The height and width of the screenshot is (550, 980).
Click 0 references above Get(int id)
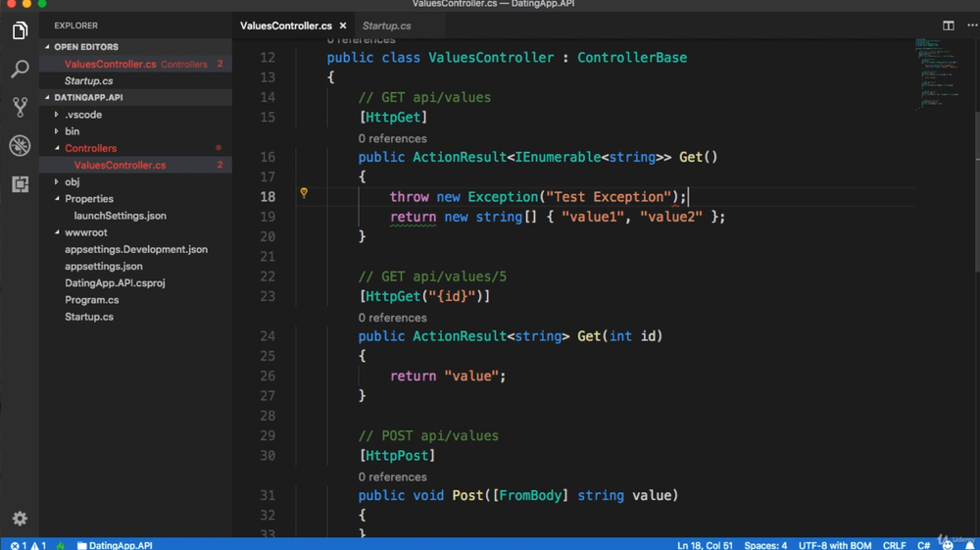tap(393, 318)
